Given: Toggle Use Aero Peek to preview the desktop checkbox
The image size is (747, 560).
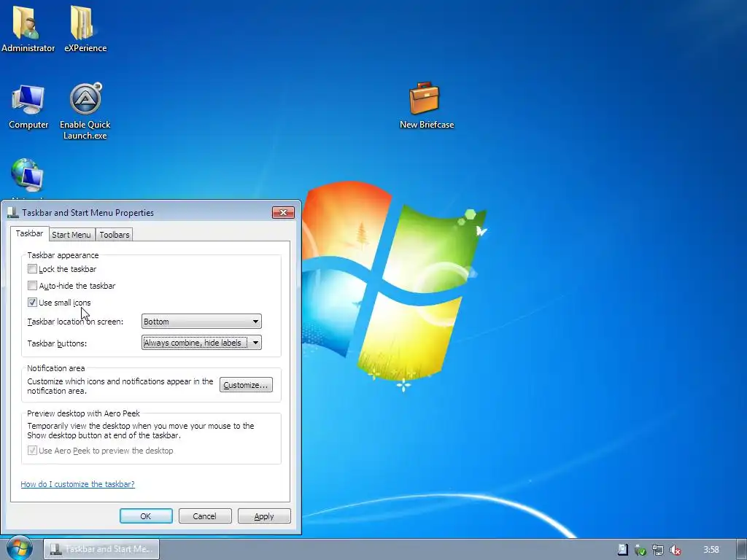Looking at the screenshot, I should point(32,451).
